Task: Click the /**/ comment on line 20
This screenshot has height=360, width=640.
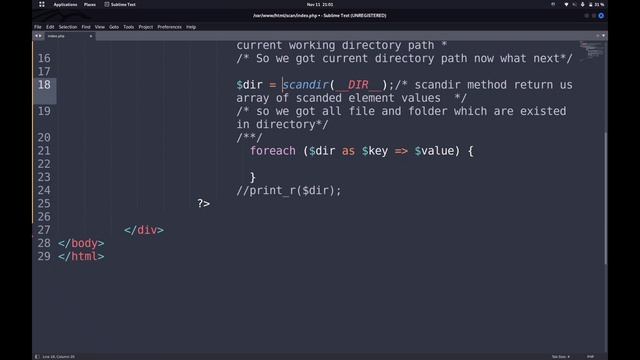Action: click(x=249, y=138)
